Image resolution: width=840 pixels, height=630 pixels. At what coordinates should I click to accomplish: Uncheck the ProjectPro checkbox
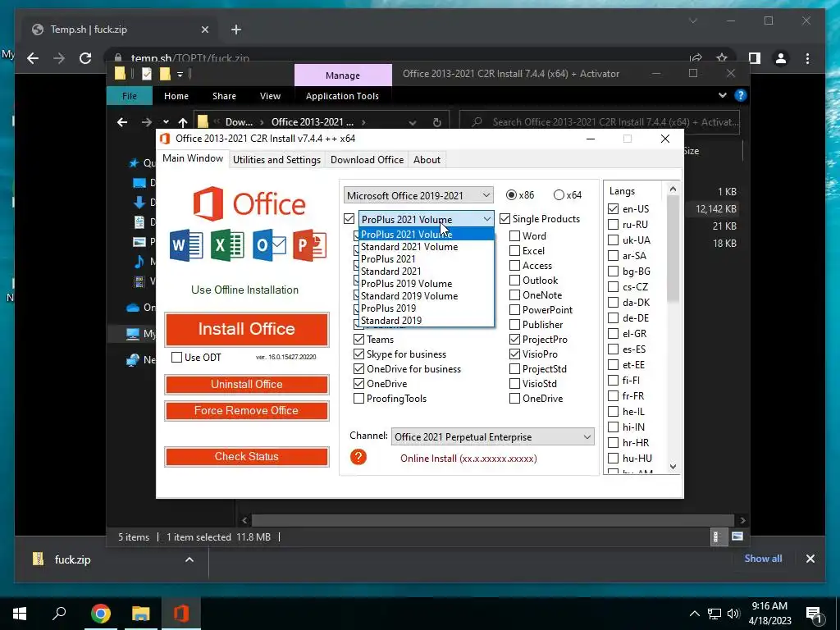click(514, 339)
